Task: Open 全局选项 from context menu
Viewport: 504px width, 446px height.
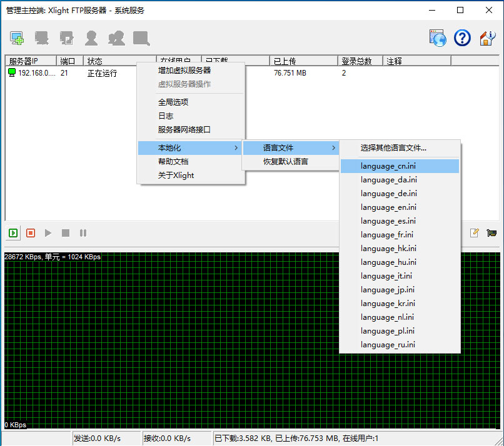Action: [173, 102]
